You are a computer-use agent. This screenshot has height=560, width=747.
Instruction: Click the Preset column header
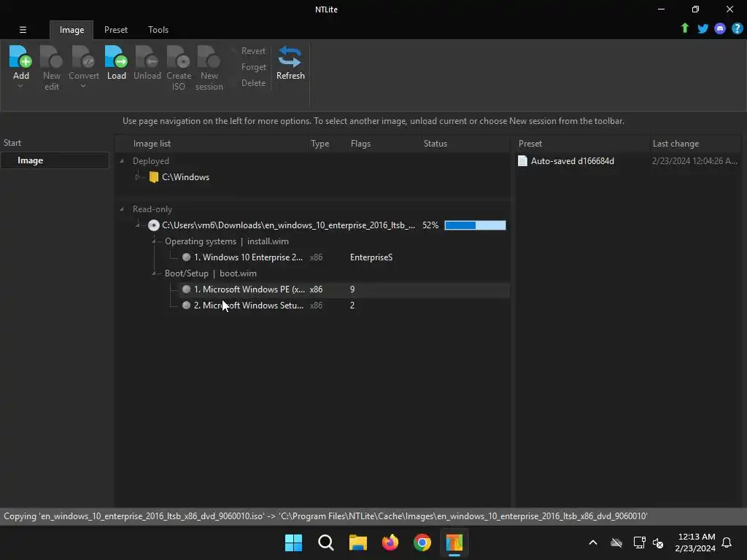[582, 144]
